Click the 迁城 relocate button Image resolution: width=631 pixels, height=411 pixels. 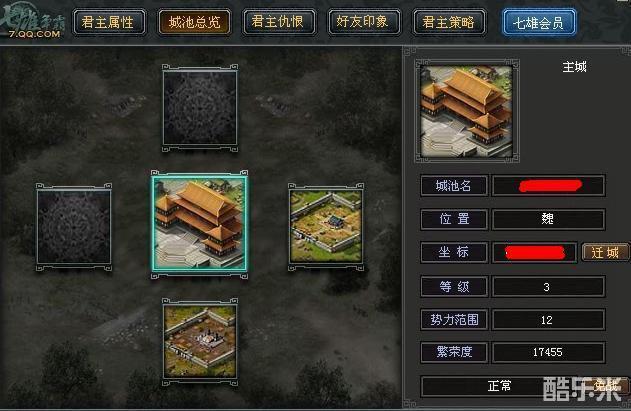point(605,253)
